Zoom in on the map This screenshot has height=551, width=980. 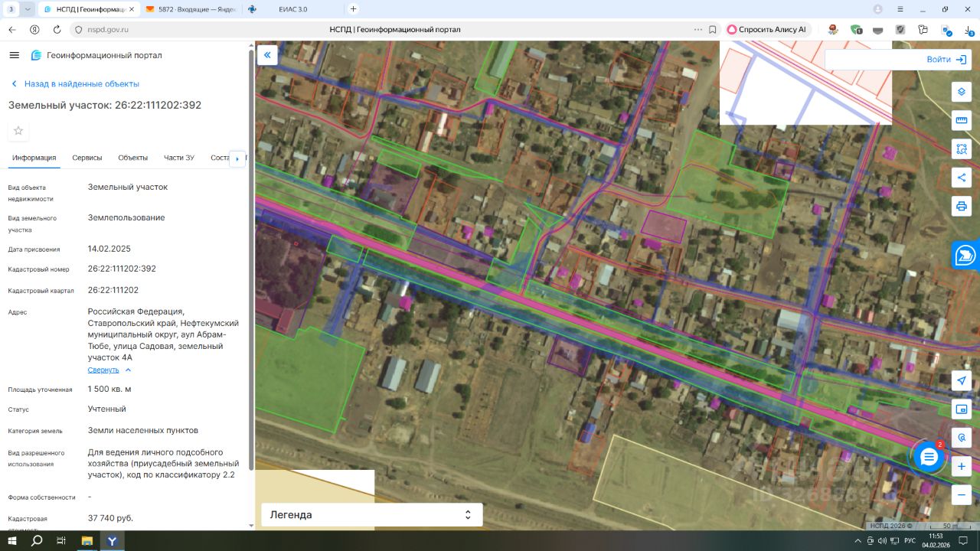[962, 466]
